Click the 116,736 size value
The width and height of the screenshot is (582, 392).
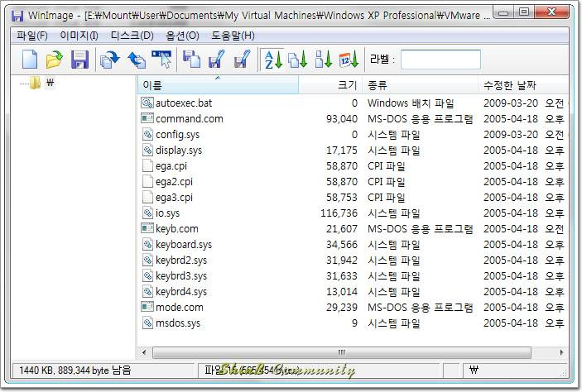tap(339, 213)
